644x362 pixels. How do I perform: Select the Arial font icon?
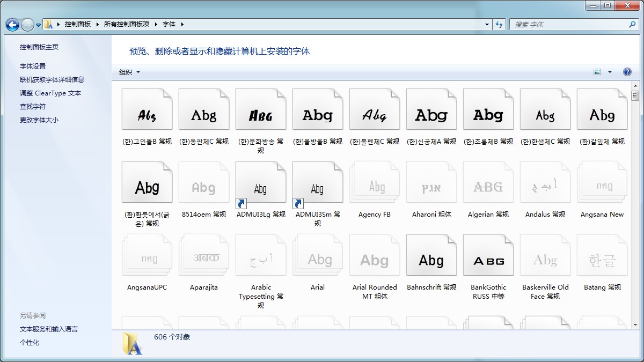click(318, 260)
